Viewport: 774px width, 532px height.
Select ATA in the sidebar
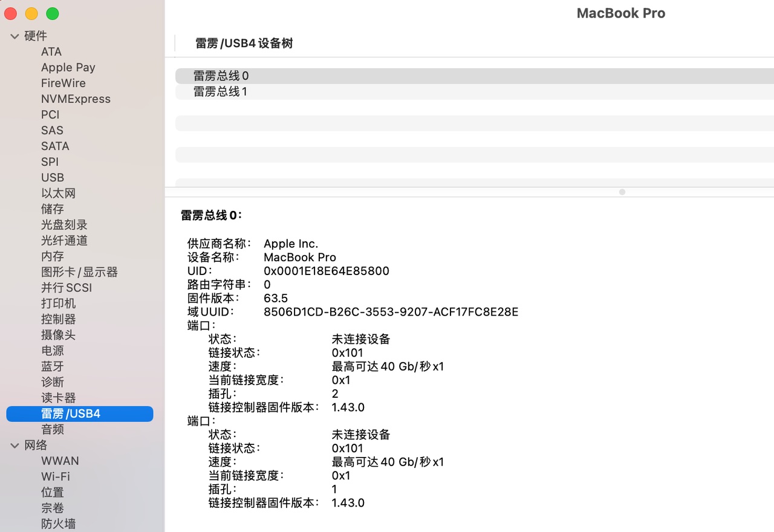click(x=51, y=52)
